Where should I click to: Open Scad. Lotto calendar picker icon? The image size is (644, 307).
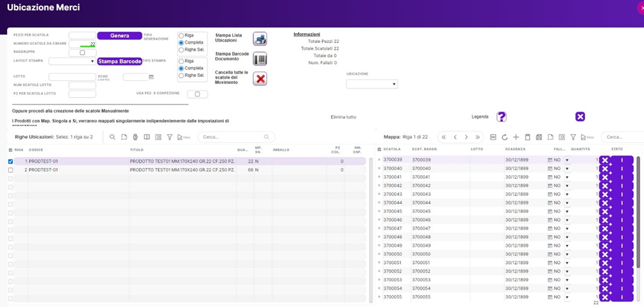(151, 77)
